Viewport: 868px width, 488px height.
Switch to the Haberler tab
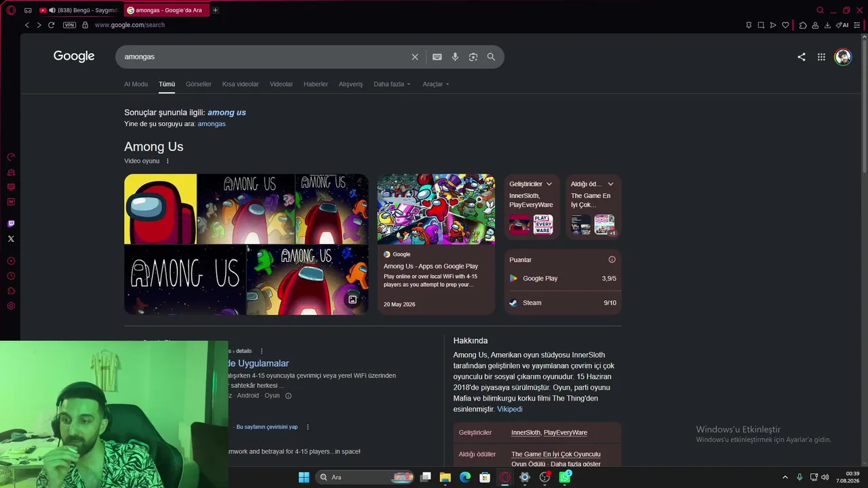point(316,84)
